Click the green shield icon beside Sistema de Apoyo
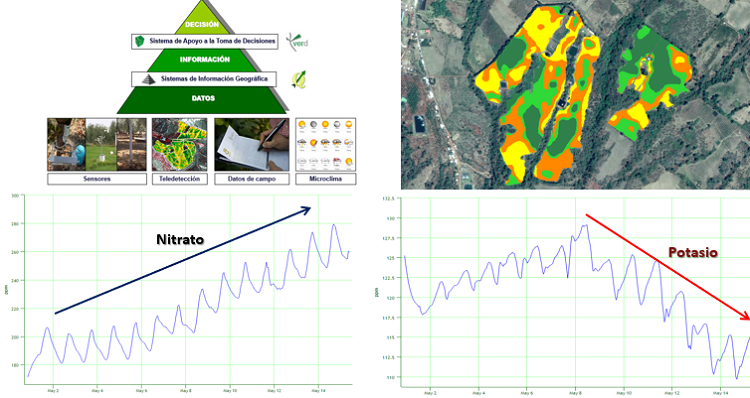The image size is (750, 398). click(139, 41)
